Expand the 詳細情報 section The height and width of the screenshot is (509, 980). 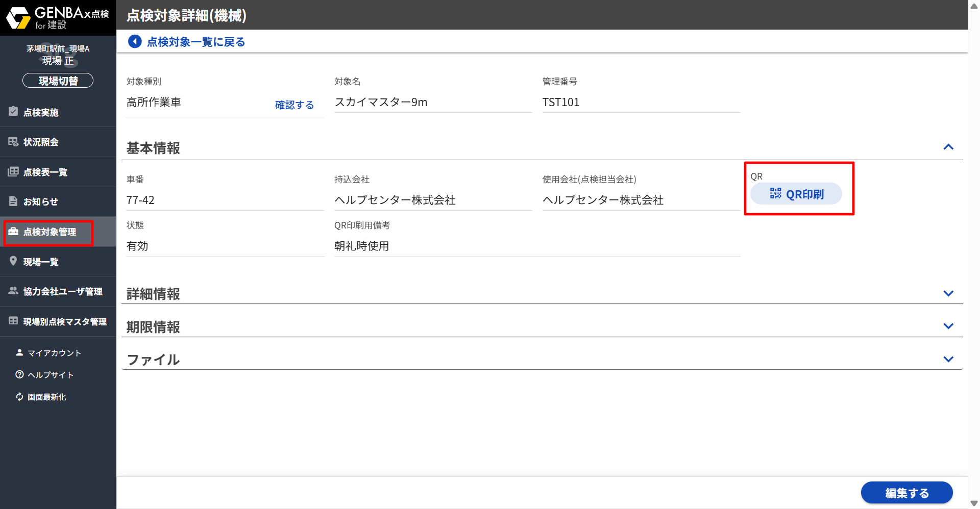(x=948, y=293)
